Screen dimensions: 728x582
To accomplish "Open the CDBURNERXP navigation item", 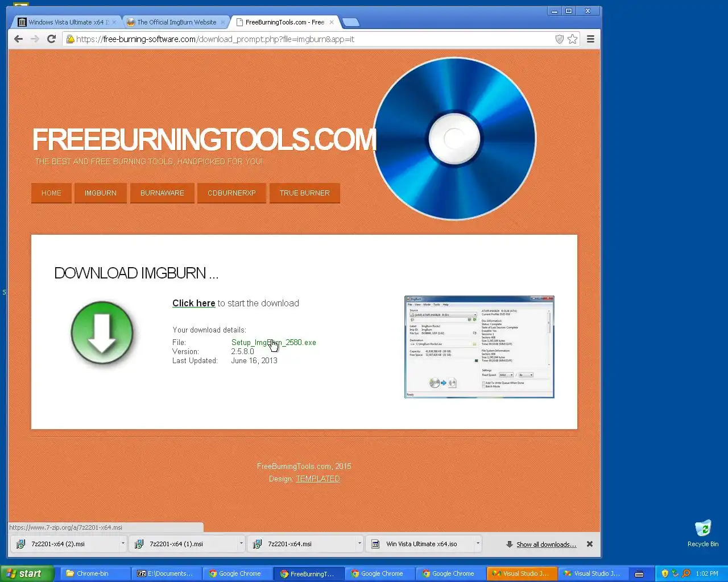I will tap(231, 193).
